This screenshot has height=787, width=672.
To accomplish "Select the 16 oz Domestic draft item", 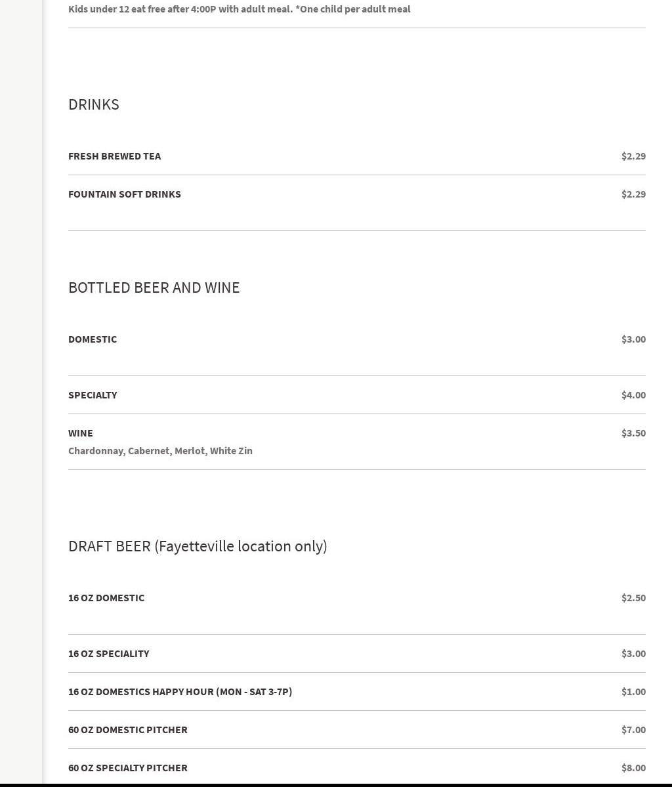I will coord(106,598).
